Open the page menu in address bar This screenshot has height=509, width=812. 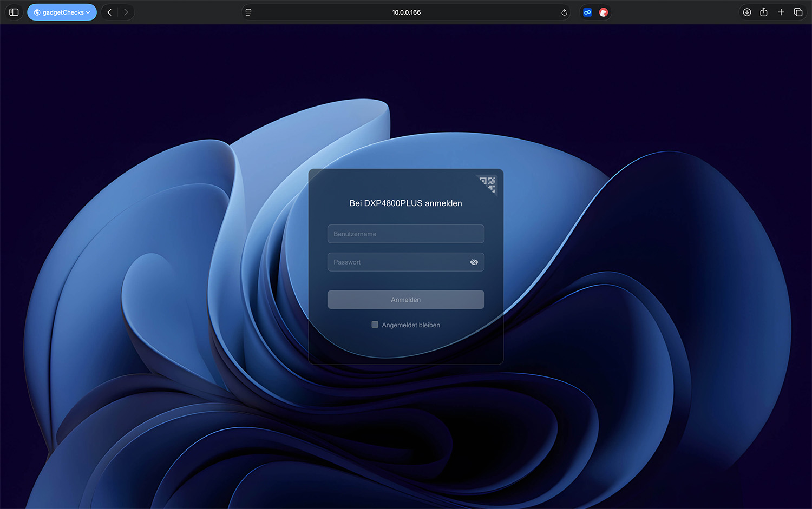(x=248, y=12)
